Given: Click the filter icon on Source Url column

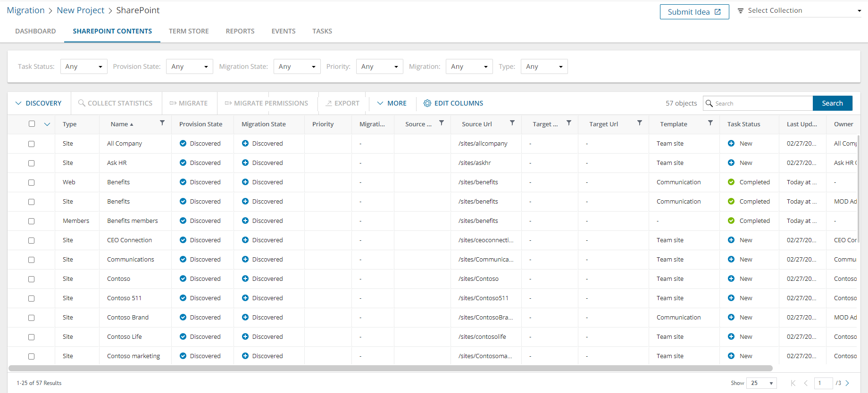Looking at the screenshot, I should (512, 123).
